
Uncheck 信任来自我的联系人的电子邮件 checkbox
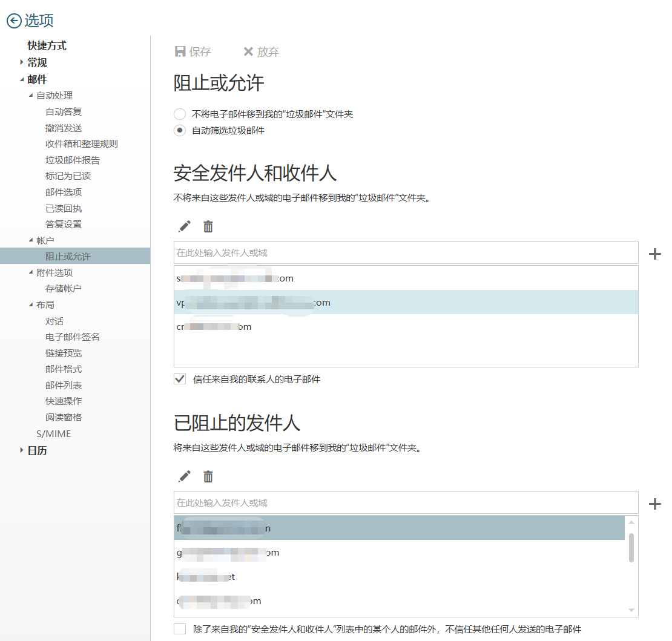(180, 380)
